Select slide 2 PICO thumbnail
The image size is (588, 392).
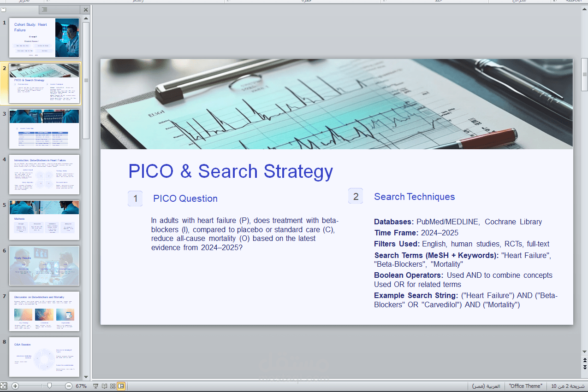(44, 83)
